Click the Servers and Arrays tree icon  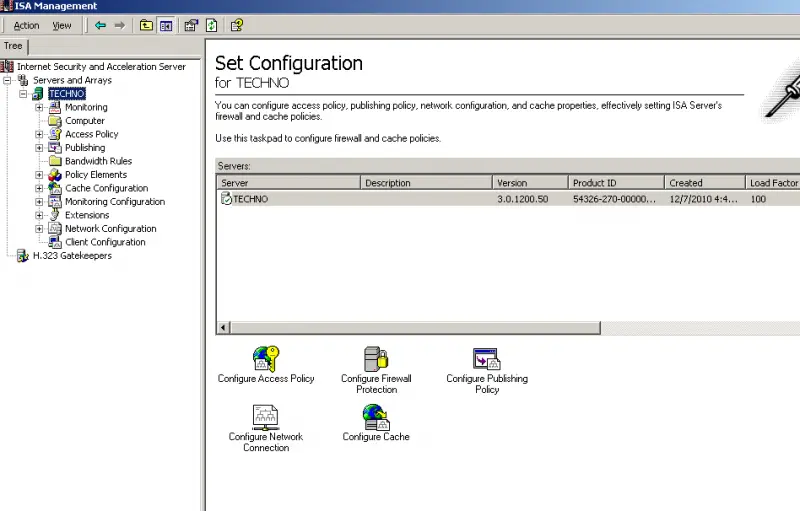pyautogui.click(x=22, y=80)
